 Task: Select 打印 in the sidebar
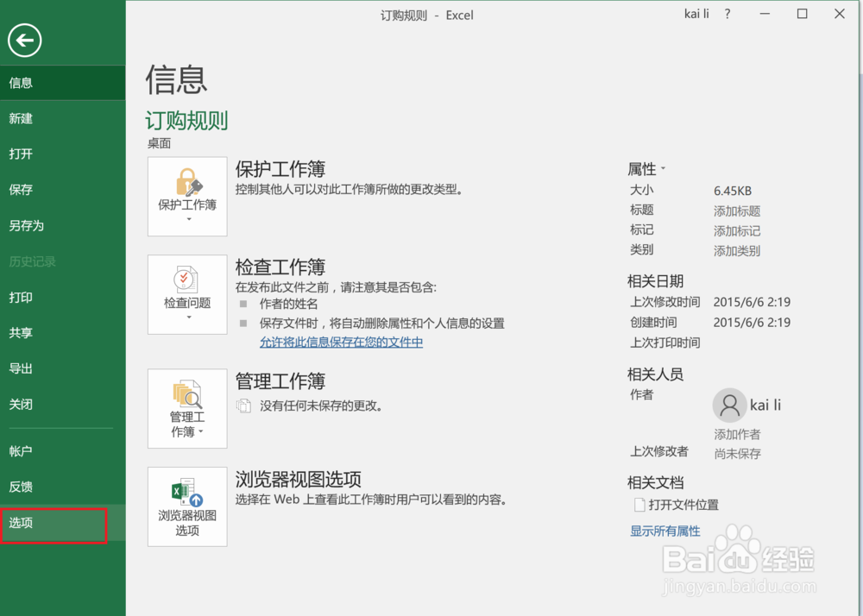tap(63, 297)
